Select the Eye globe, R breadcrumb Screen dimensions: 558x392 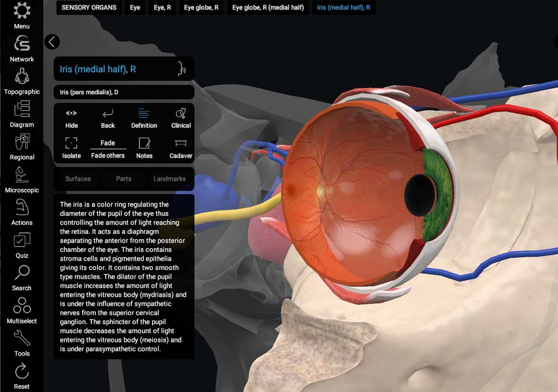tap(201, 8)
